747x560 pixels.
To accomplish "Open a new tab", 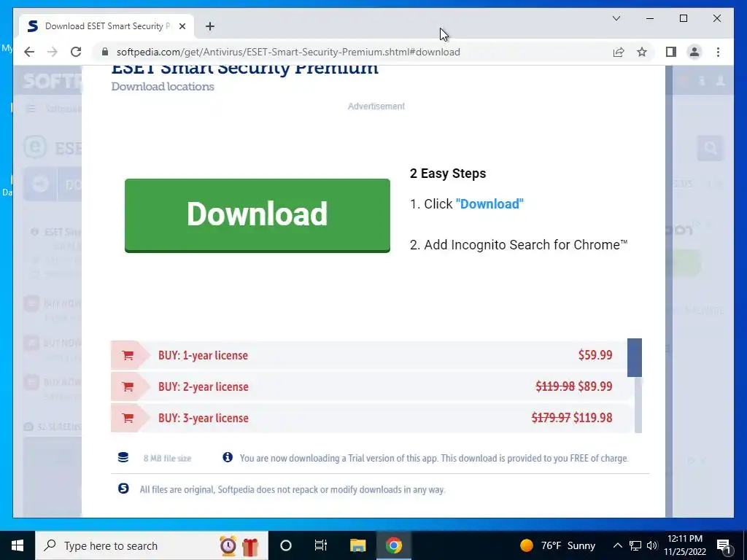I will point(210,26).
